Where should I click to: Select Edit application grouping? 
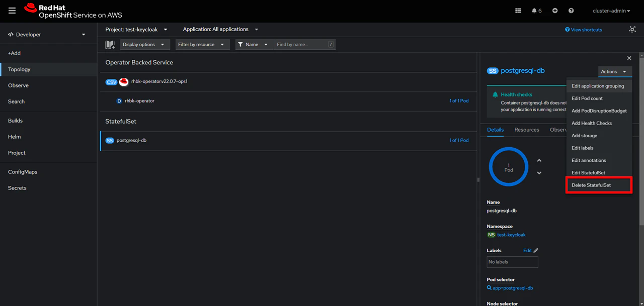tap(599, 86)
